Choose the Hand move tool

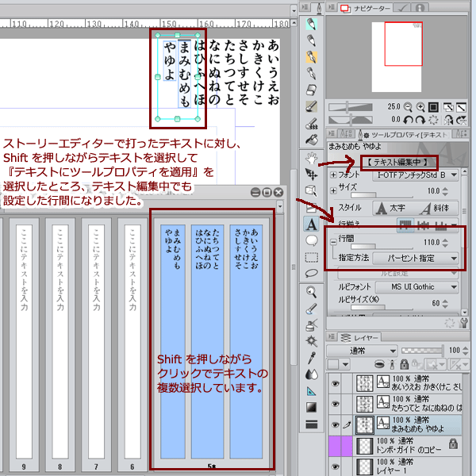click(x=312, y=158)
